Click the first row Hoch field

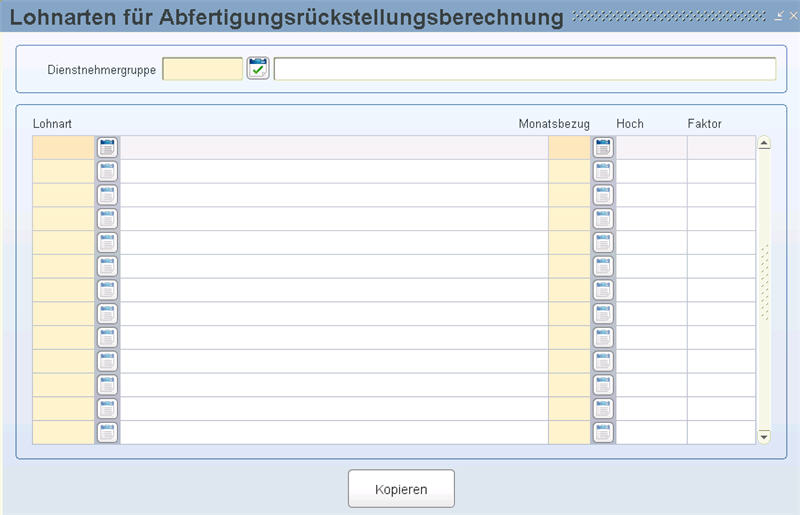point(651,147)
